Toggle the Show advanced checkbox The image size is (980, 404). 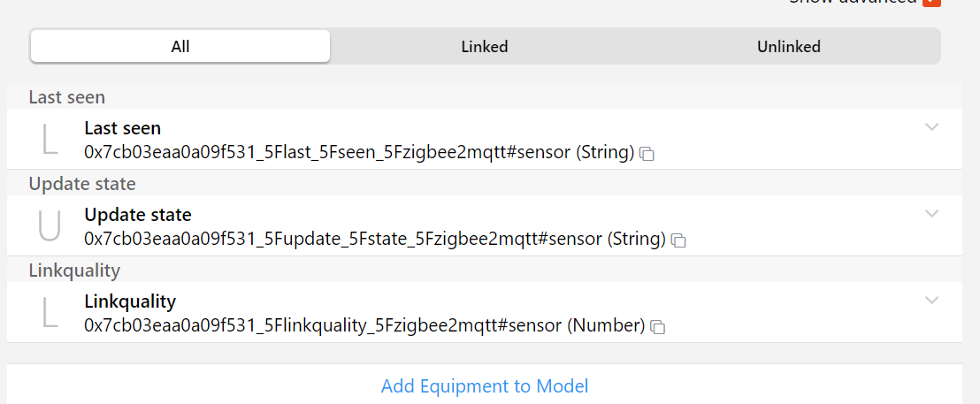930,2
